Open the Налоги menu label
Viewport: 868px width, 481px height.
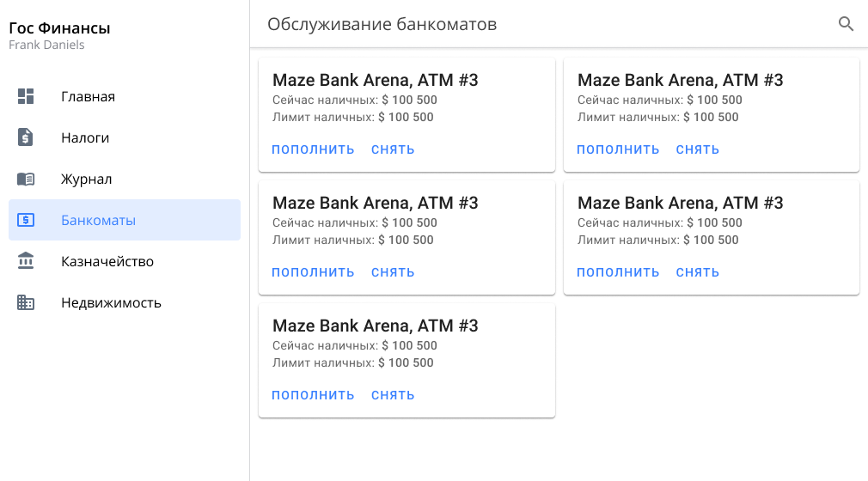(85, 137)
